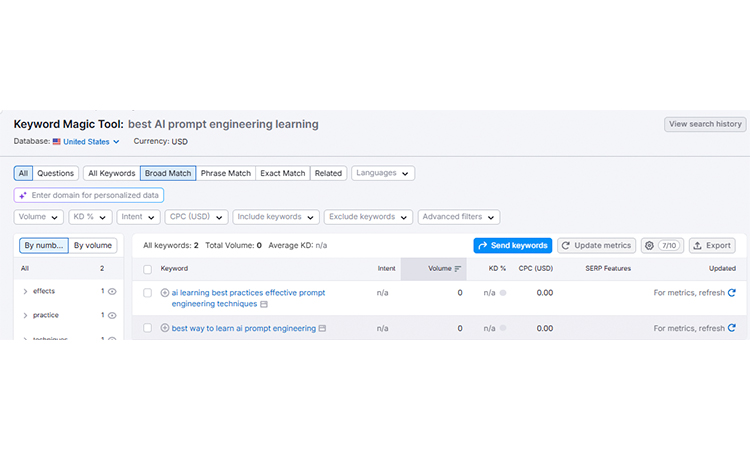Click the 'Total Volume: 0' summary text
This screenshot has width=750, height=450.
[x=233, y=245]
